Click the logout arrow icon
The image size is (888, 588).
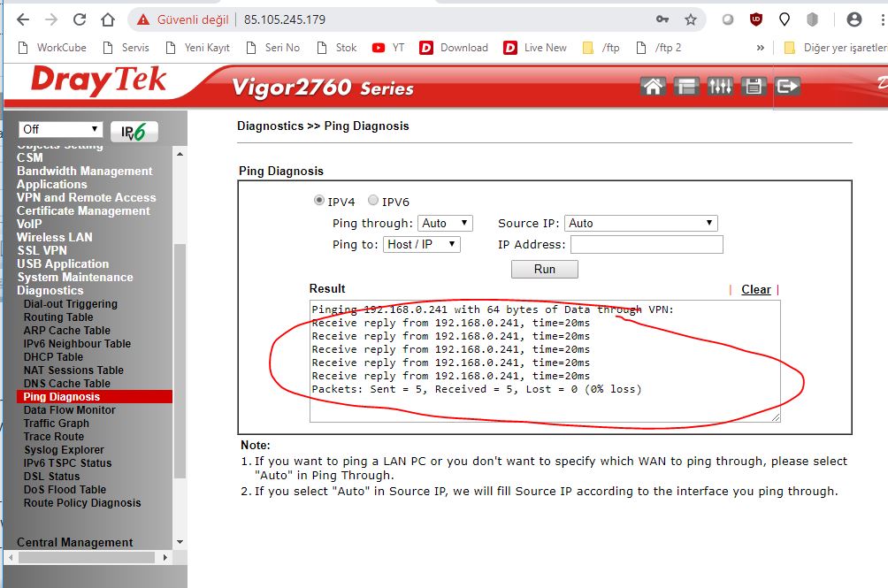tap(786, 86)
